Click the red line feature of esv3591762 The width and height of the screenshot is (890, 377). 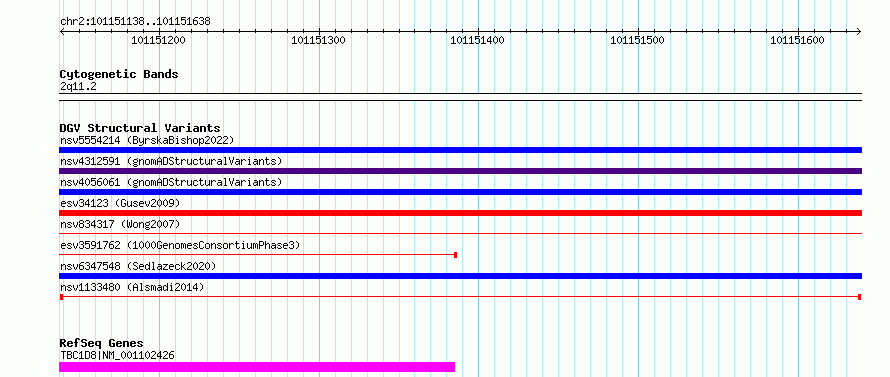(x=258, y=255)
